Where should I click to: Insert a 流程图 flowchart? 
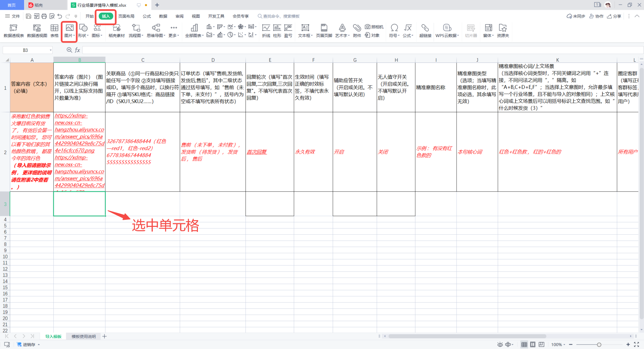[x=136, y=31]
